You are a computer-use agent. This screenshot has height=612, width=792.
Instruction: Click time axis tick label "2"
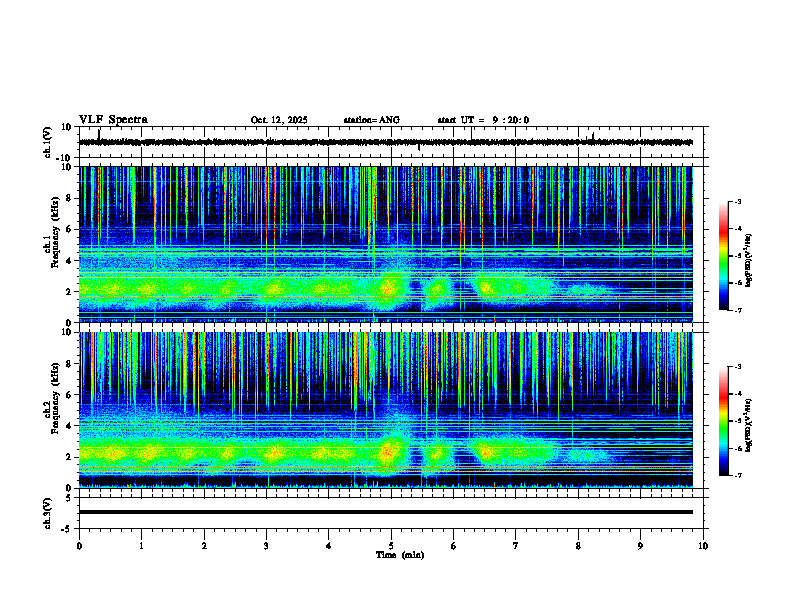204,546
